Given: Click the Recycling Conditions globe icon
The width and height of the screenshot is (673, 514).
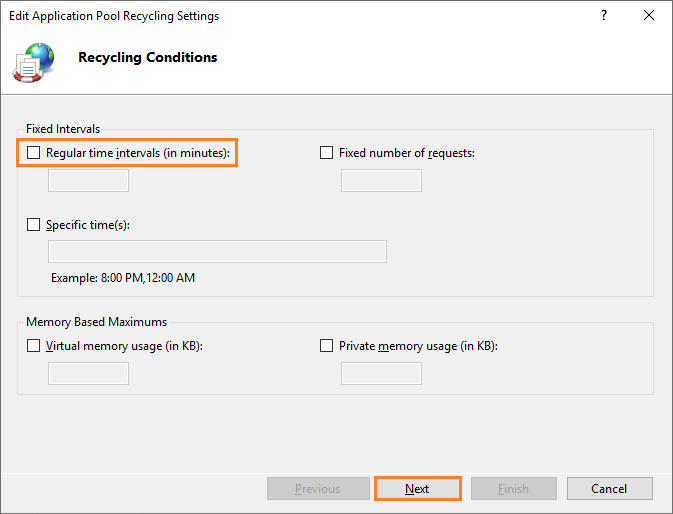Looking at the screenshot, I should pos(33,62).
